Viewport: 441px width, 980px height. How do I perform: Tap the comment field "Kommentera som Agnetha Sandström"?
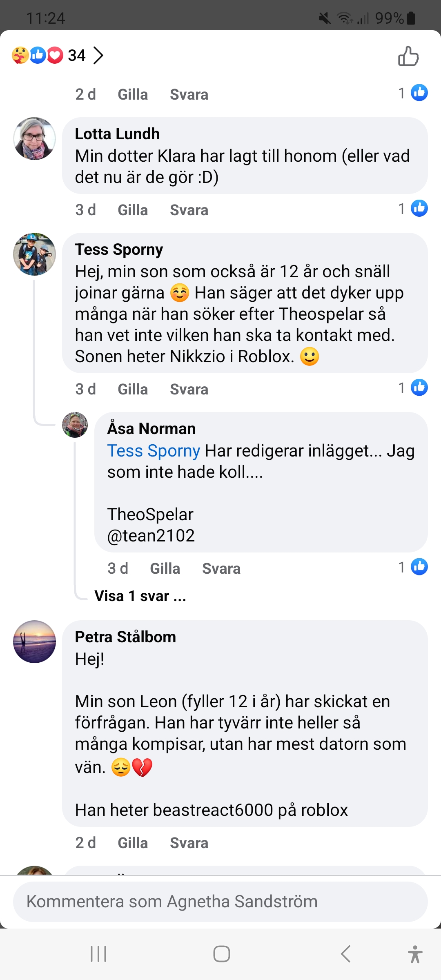[x=220, y=902]
